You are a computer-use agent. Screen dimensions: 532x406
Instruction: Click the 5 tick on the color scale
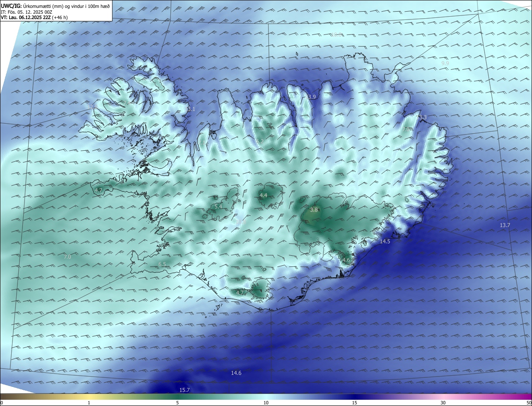point(177,403)
